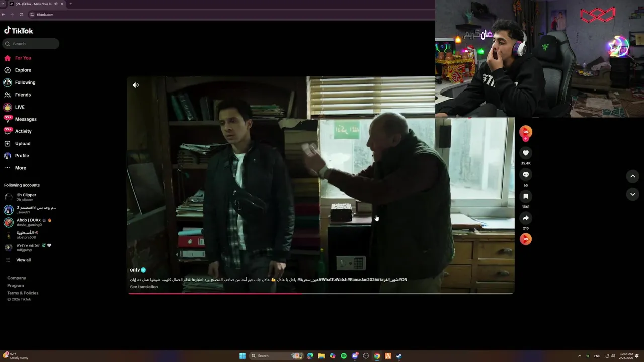Image resolution: width=644 pixels, height=362 pixels.
Task: Open volume control in system tray
Action: 613,356
